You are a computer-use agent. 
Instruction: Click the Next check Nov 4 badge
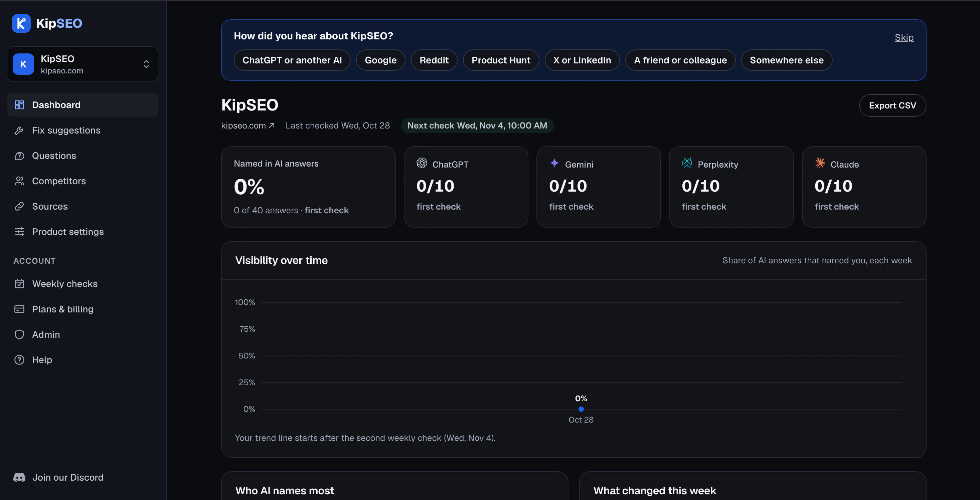pyautogui.click(x=477, y=126)
